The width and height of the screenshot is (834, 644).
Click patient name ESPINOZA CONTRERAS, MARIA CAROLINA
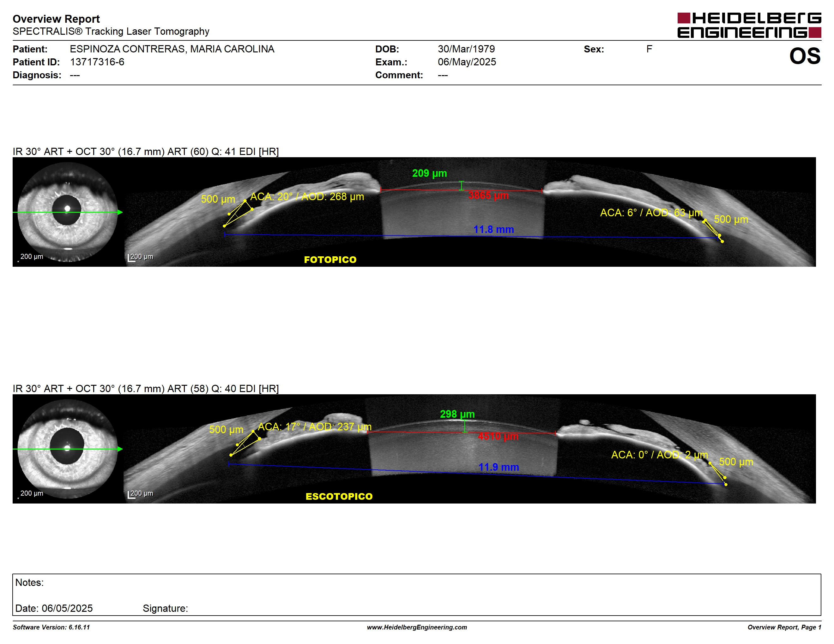pyautogui.click(x=172, y=49)
